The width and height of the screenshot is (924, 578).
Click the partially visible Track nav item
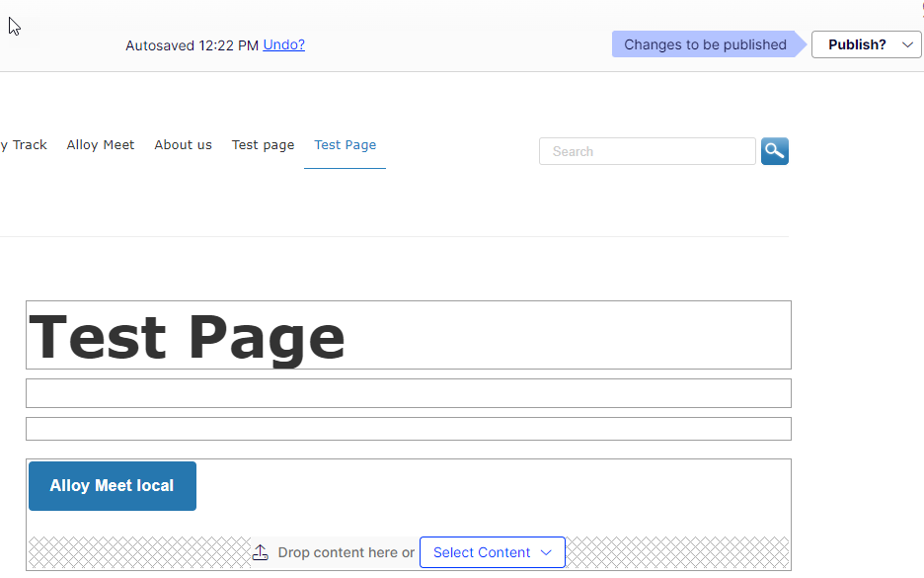coord(25,145)
